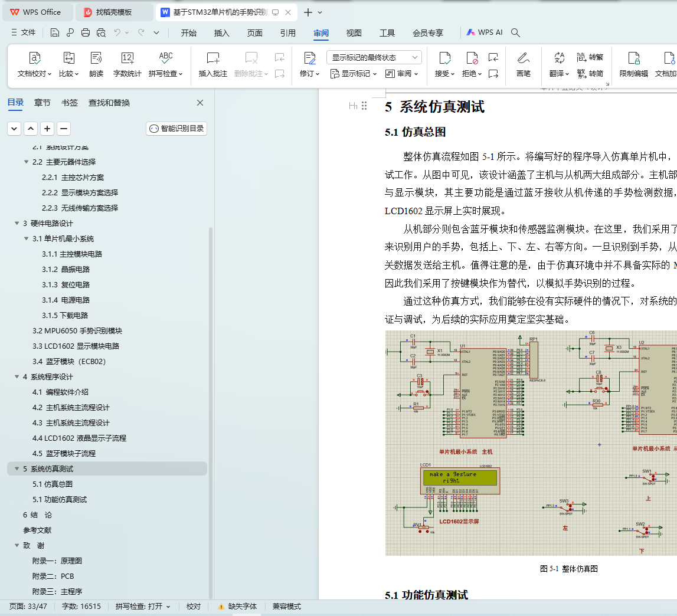Screen dimensions: 677x616
Task: Open 比较 compare documents tool
Action: click(68, 64)
